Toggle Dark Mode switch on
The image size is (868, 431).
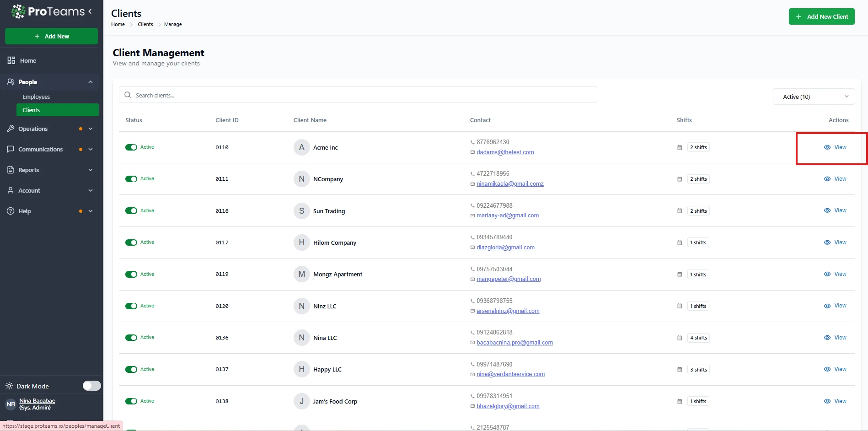click(91, 386)
